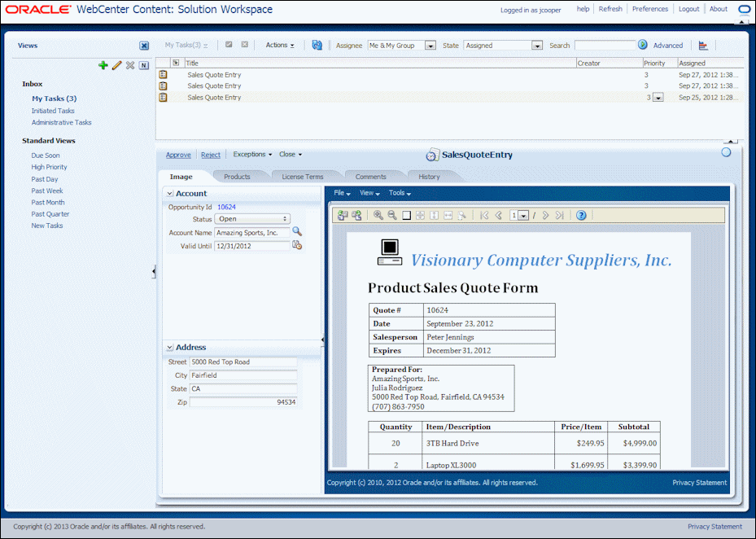
Task: Delete the view with the gray X icon
Action: coord(130,65)
